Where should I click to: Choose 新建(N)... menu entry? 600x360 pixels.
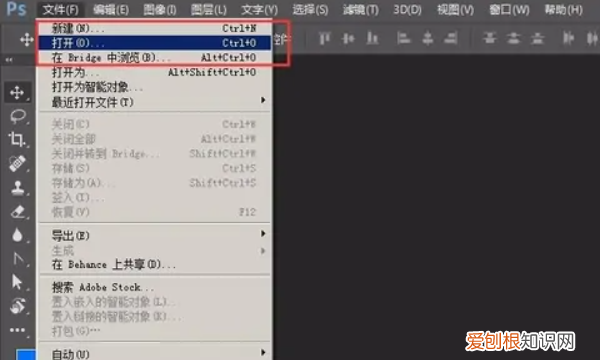pyautogui.click(x=155, y=28)
